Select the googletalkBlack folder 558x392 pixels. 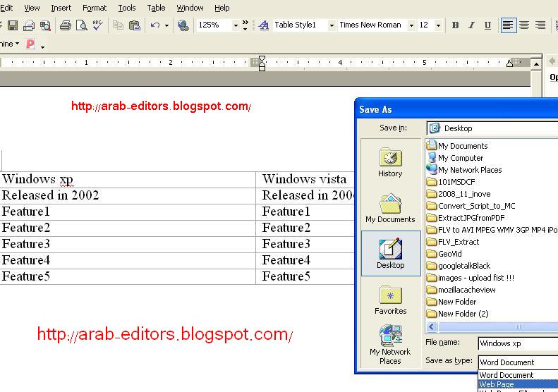[459, 266]
